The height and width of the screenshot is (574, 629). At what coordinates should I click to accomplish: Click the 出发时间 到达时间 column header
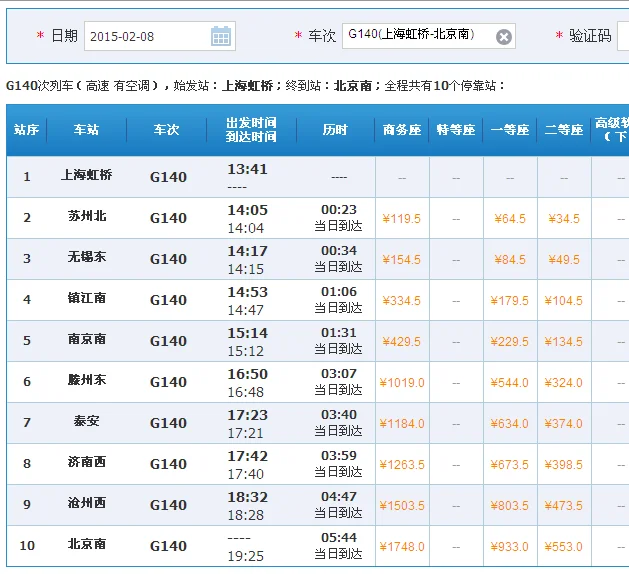coord(251,130)
